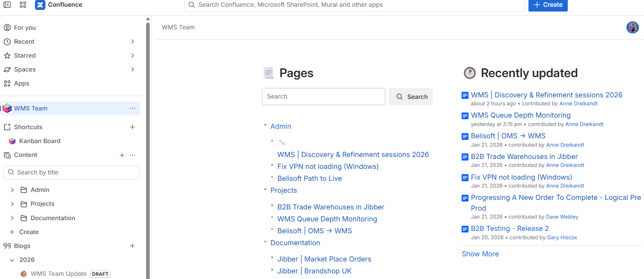The height and width of the screenshot is (279, 644).
Task: Click the Shortcuts section icon
Action: (7, 127)
